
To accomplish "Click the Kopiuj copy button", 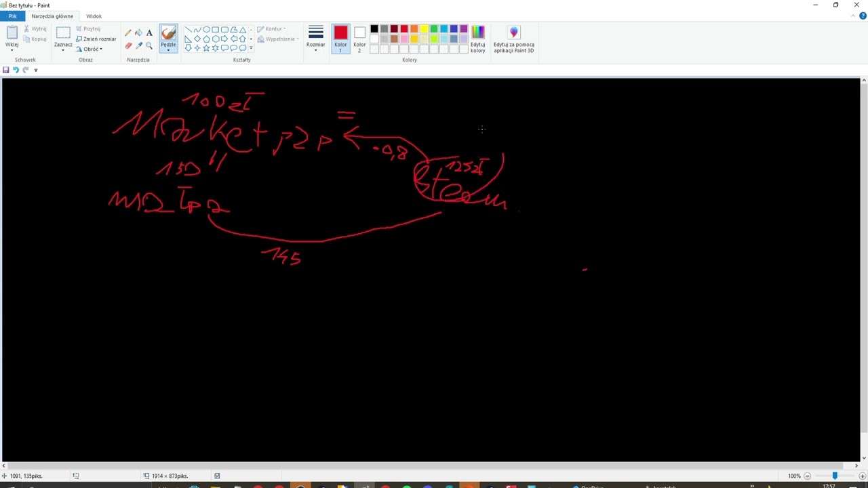I will tap(35, 39).
